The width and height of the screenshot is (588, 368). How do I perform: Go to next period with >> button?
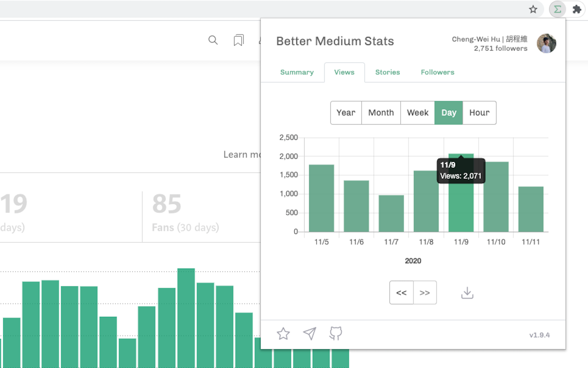425,293
